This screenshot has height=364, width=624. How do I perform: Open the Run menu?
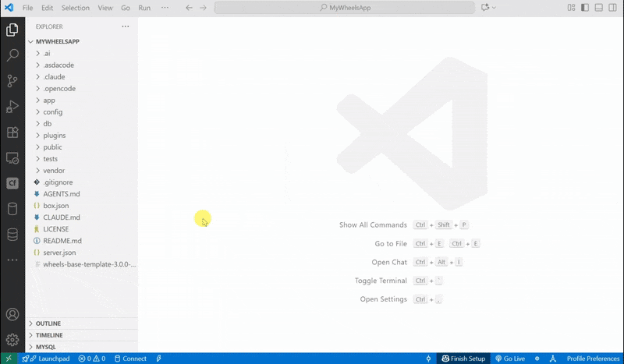tap(144, 8)
